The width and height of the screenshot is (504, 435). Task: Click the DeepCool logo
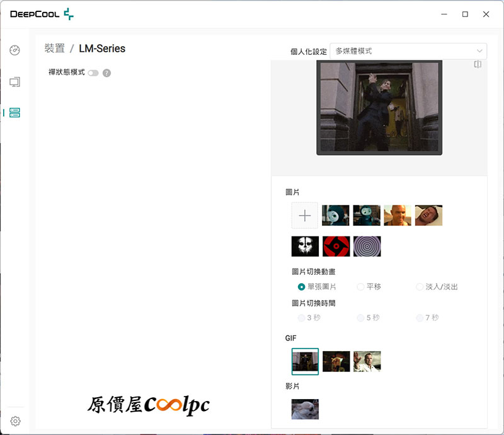coord(42,14)
